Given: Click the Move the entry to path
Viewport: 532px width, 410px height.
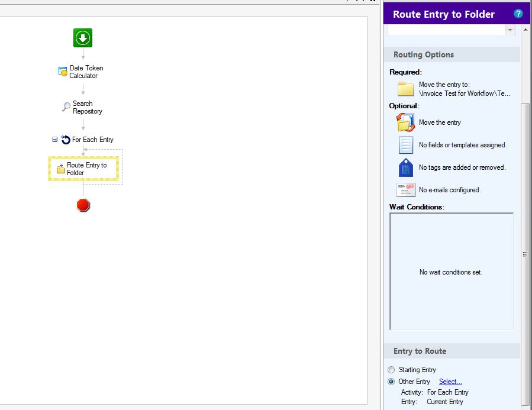Looking at the screenshot, I should [464, 93].
